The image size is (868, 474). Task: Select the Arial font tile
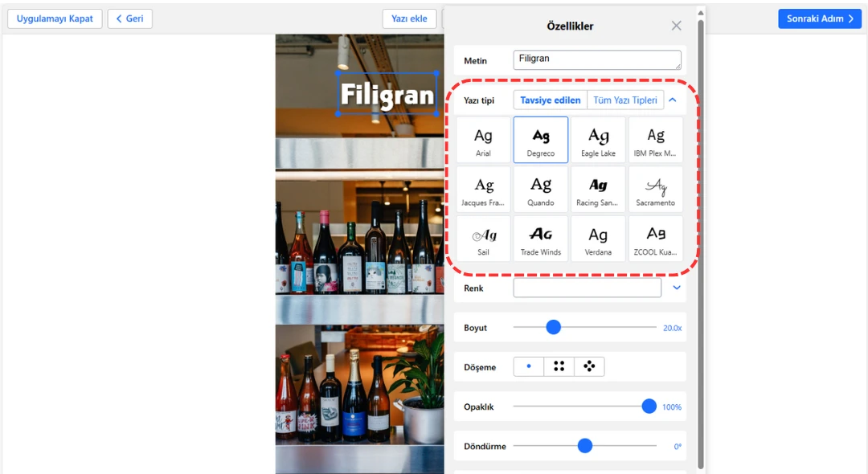[483, 140]
